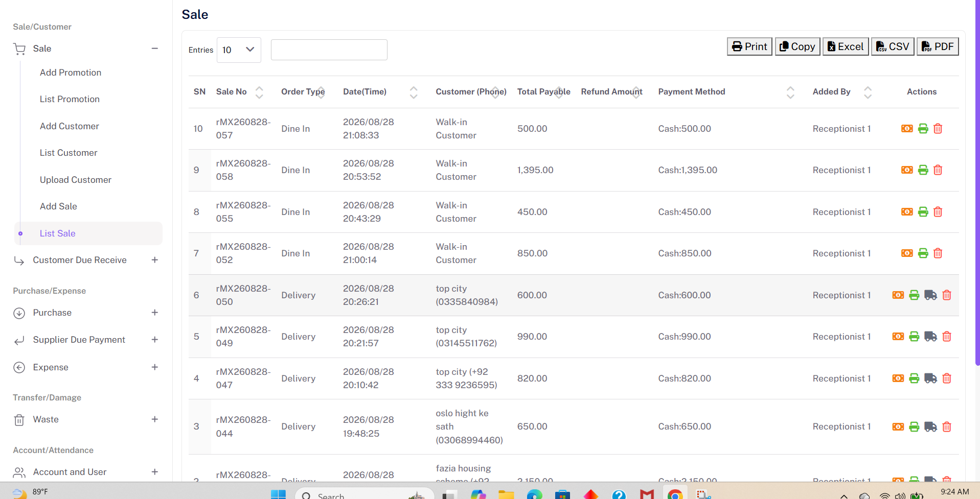Click refund icon for sale rMX260828-044

click(x=898, y=427)
